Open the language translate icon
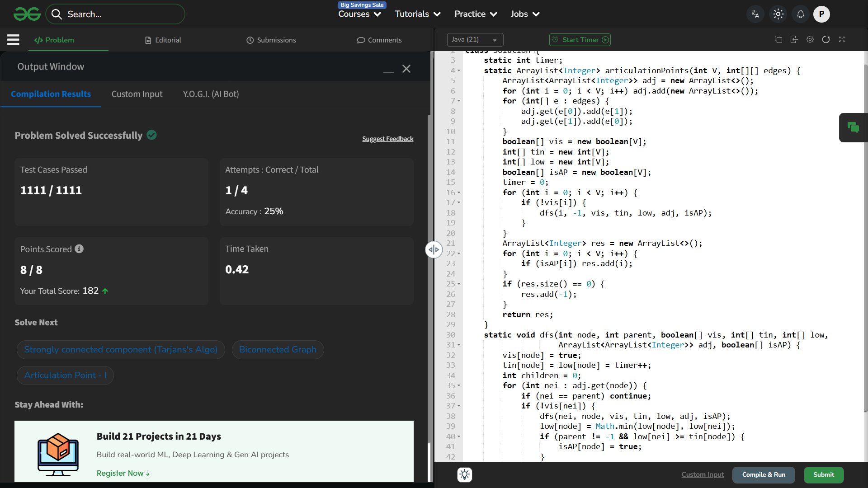The image size is (868, 488). [755, 14]
